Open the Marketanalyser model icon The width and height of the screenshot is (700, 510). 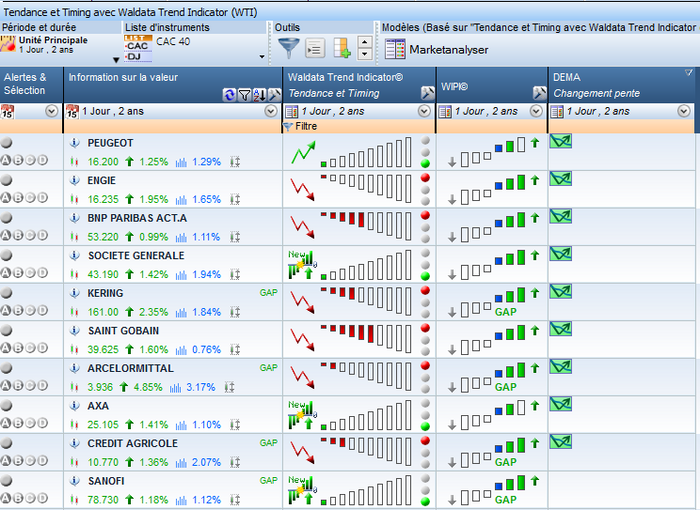395,48
